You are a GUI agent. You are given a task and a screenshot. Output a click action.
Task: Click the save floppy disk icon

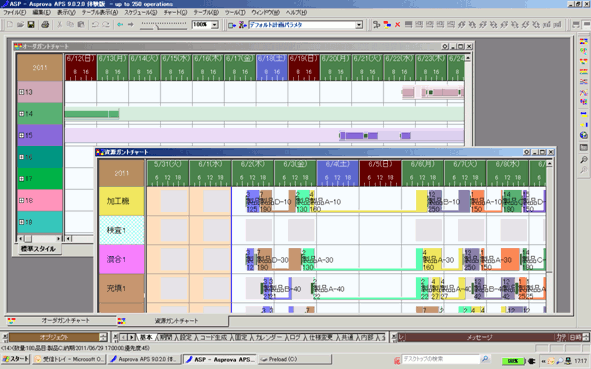point(31,25)
